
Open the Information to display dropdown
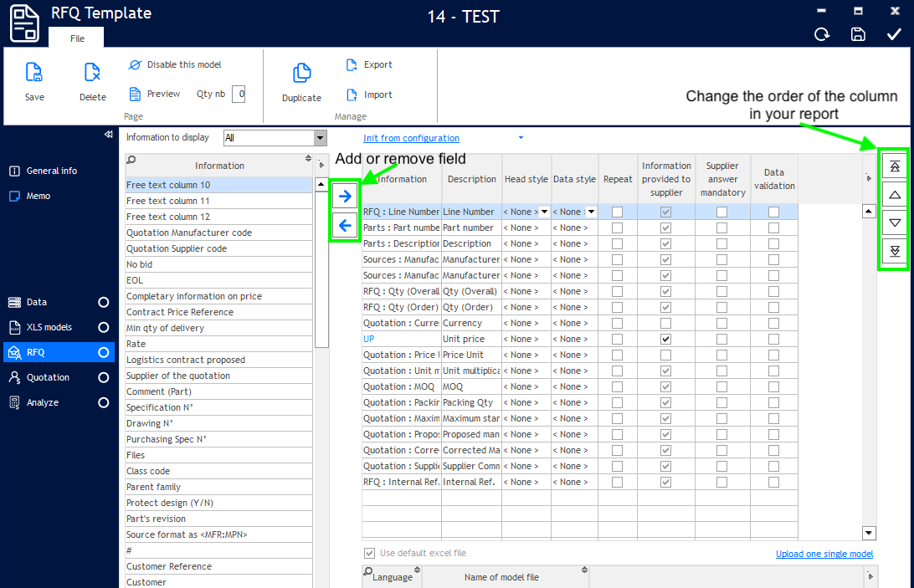tap(320, 138)
